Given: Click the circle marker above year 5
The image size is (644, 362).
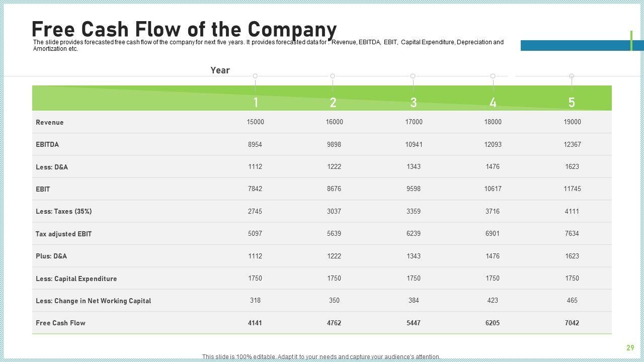Looking at the screenshot, I should (572, 76).
